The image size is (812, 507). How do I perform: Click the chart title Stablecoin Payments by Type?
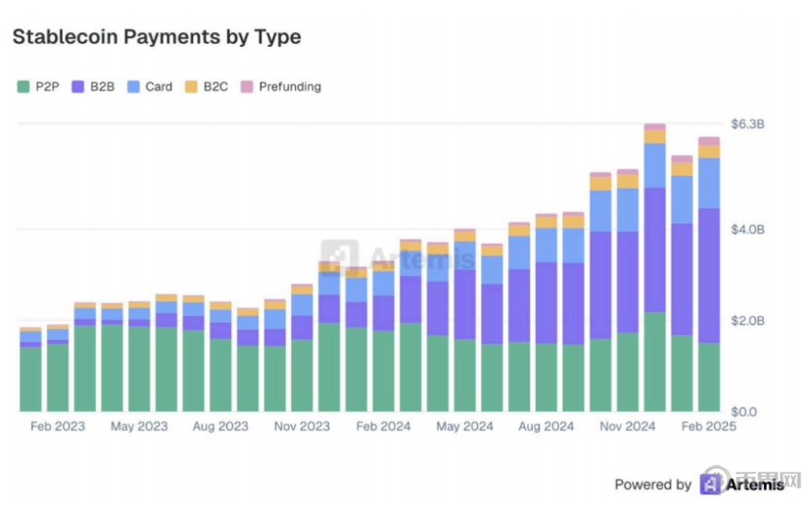point(157,37)
